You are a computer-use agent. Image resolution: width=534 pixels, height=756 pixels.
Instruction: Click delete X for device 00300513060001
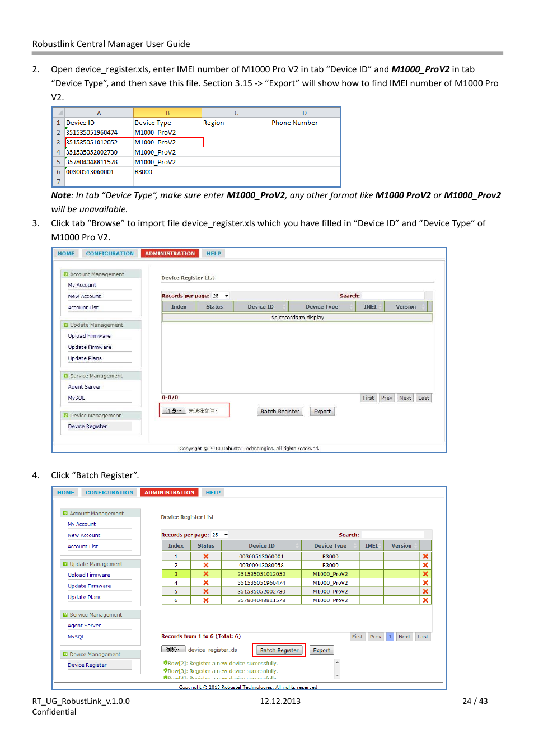point(425,557)
